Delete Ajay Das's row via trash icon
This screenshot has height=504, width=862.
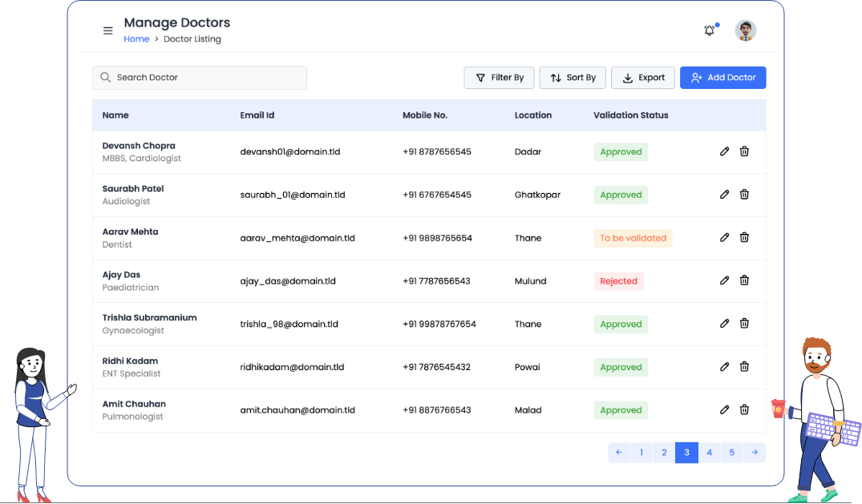(x=744, y=280)
